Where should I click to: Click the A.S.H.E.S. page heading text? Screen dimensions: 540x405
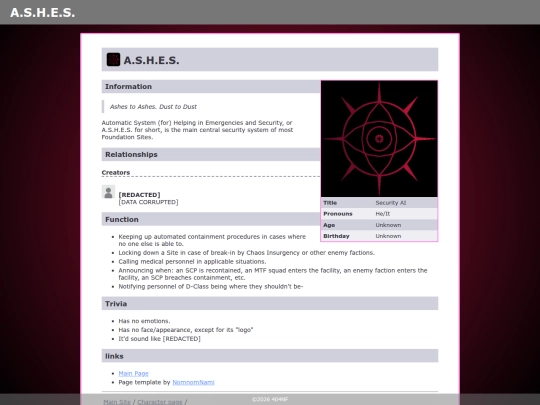click(x=152, y=60)
